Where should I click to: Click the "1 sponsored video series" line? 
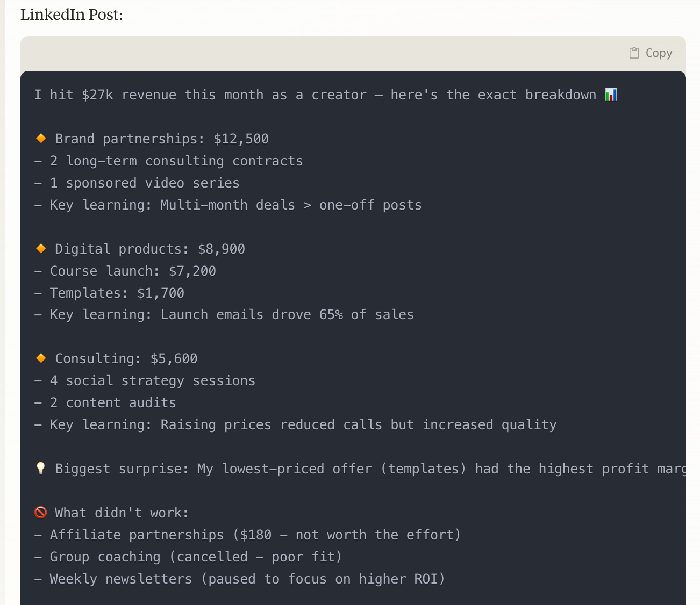click(x=137, y=183)
